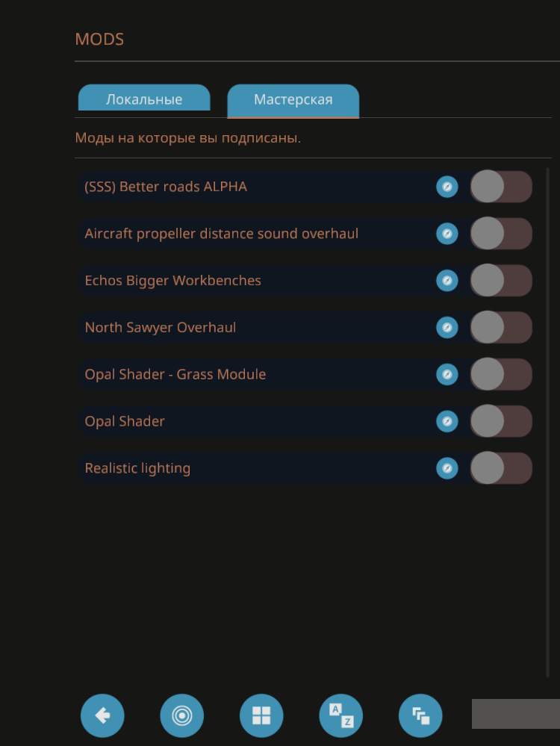560x746 pixels.
Task: Click the back arrow button
Action: [x=102, y=715]
